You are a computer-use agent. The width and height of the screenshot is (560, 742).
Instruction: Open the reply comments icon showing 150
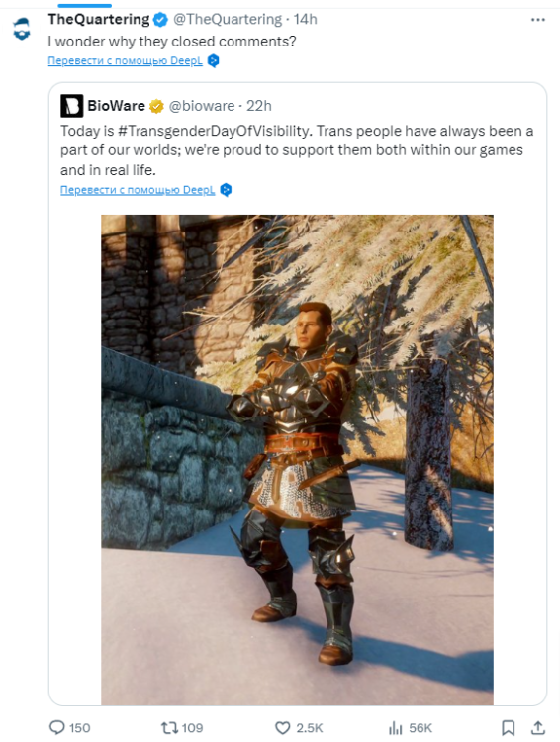(57, 727)
